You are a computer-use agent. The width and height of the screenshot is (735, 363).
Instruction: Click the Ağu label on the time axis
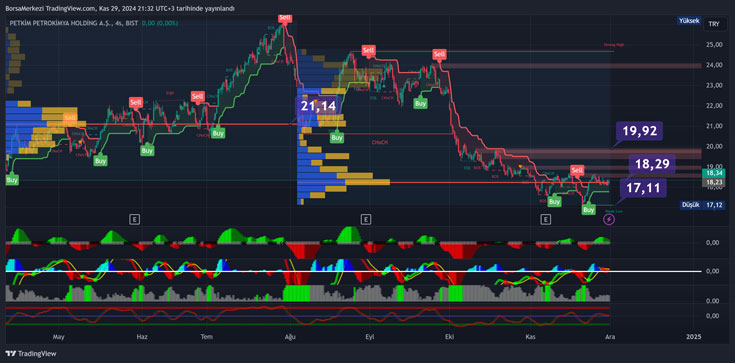coord(288,337)
